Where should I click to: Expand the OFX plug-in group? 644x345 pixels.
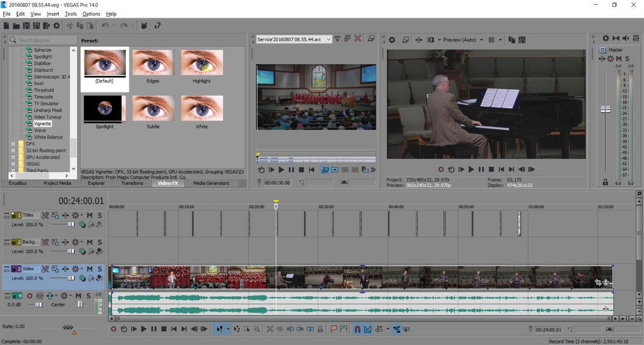pos(13,143)
